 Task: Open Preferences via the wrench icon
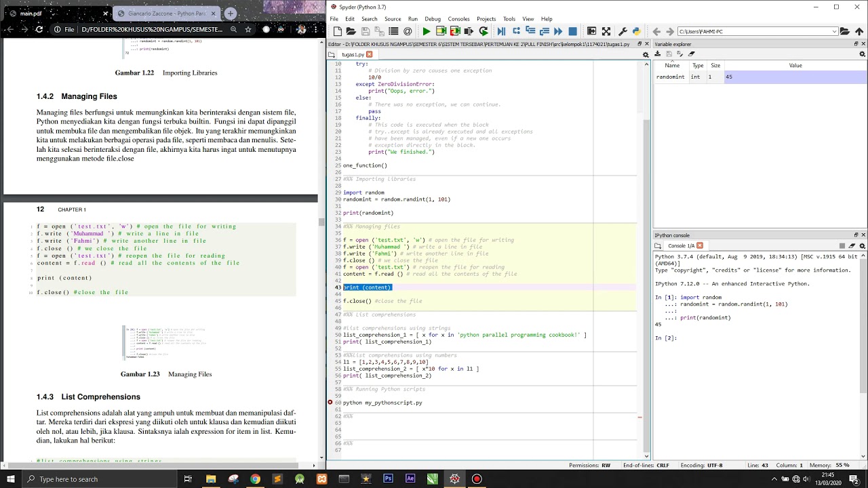tap(621, 31)
